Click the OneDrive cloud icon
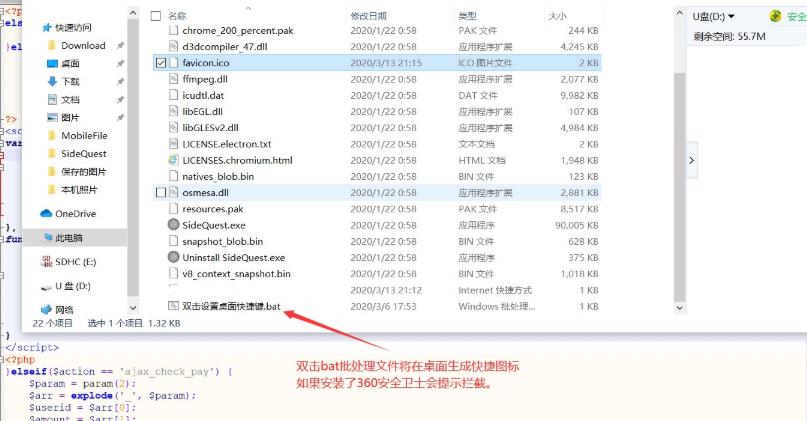 tap(46, 213)
